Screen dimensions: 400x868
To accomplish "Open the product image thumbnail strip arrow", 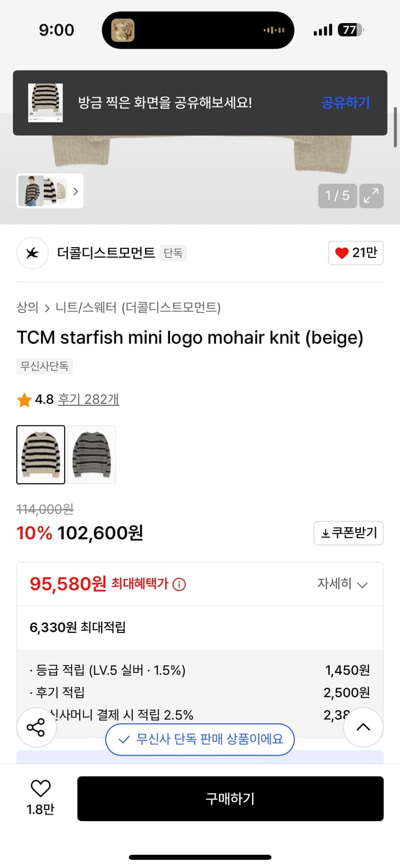I will pyautogui.click(x=76, y=191).
